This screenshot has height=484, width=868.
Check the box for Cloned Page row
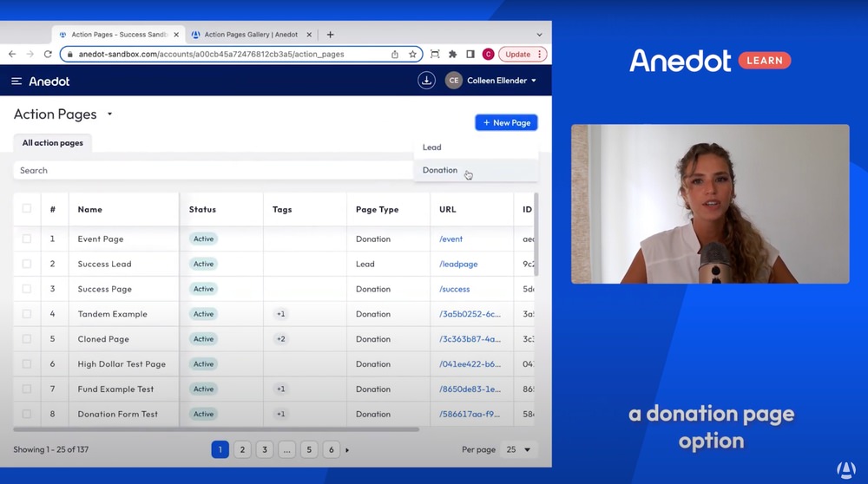click(27, 338)
